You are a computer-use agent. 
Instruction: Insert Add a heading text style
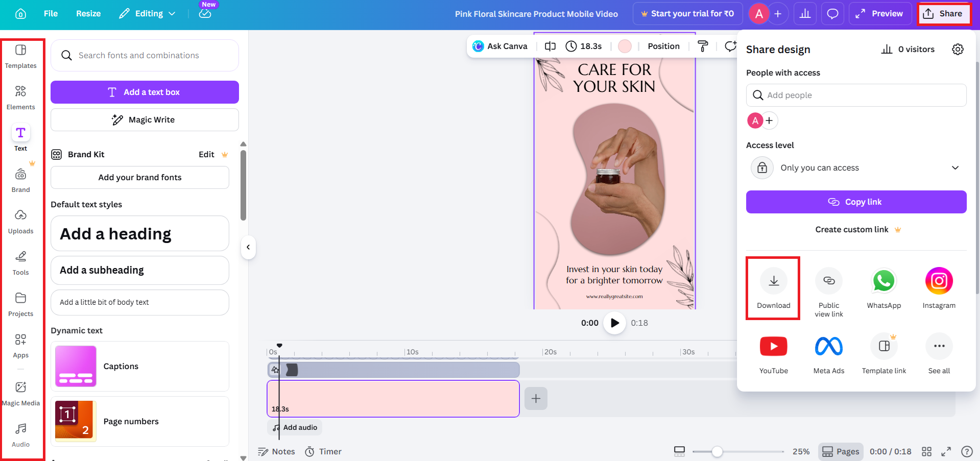[x=140, y=233]
